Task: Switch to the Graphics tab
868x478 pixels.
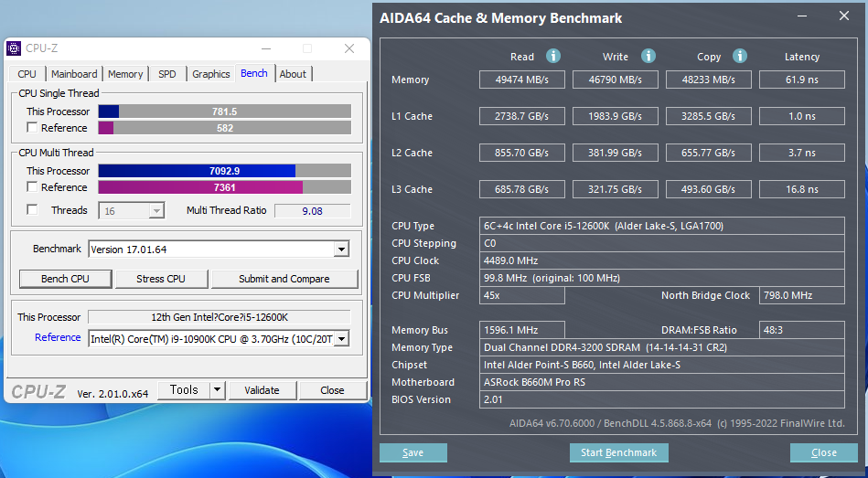Action: pos(211,74)
